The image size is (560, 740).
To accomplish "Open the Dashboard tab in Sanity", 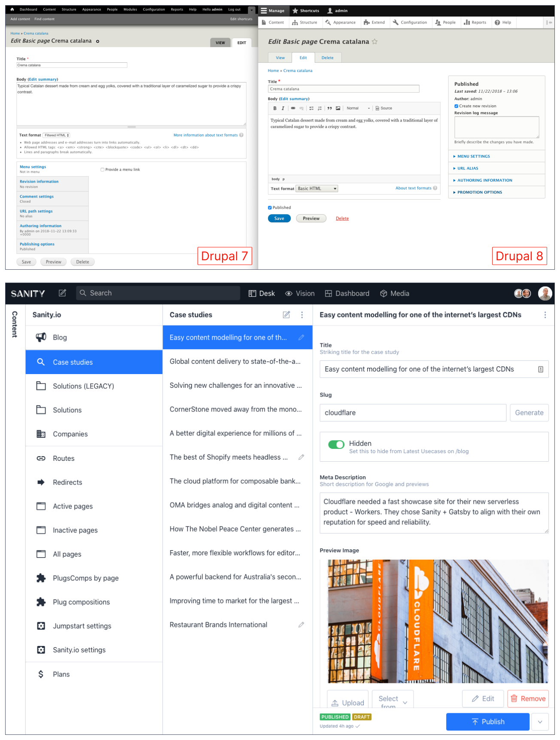I will point(347,293).
